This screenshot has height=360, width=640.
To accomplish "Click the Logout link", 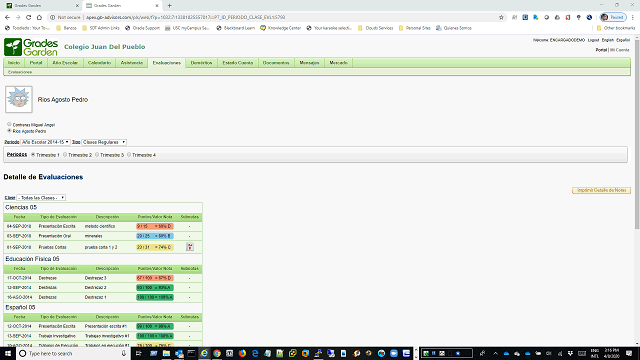I will 593,40.
